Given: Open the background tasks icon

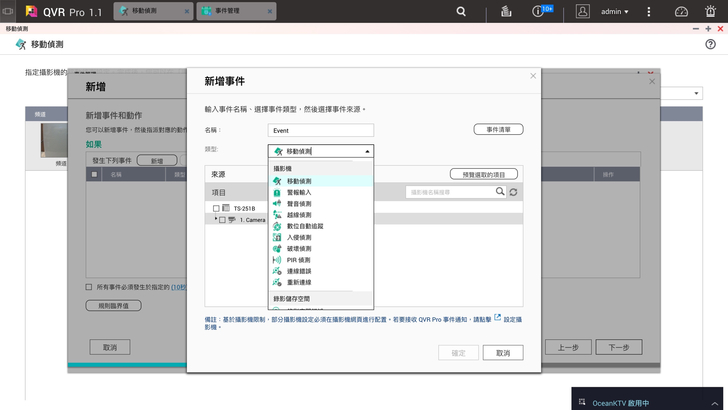Looking at the screenshot, I should coord(507,11).
